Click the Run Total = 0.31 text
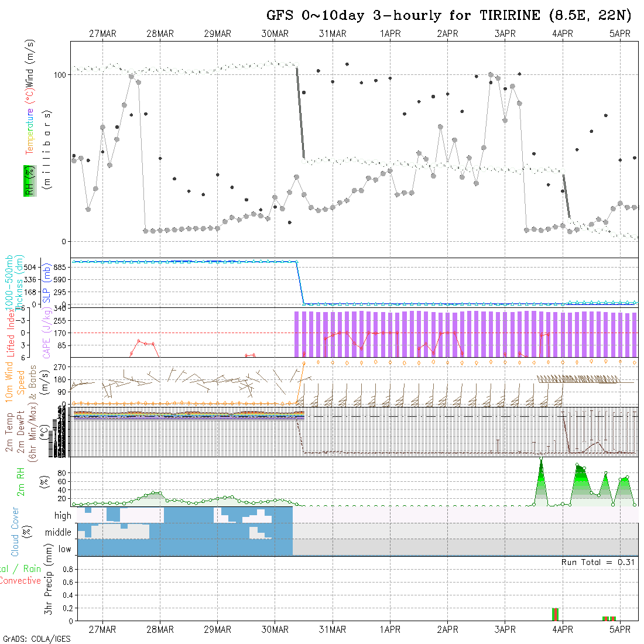 click(x=597, y=562)
